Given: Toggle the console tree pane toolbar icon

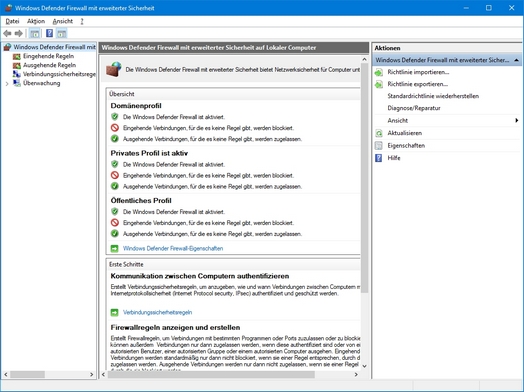Looking at the screenshot, I should click(x=34, y=33).
